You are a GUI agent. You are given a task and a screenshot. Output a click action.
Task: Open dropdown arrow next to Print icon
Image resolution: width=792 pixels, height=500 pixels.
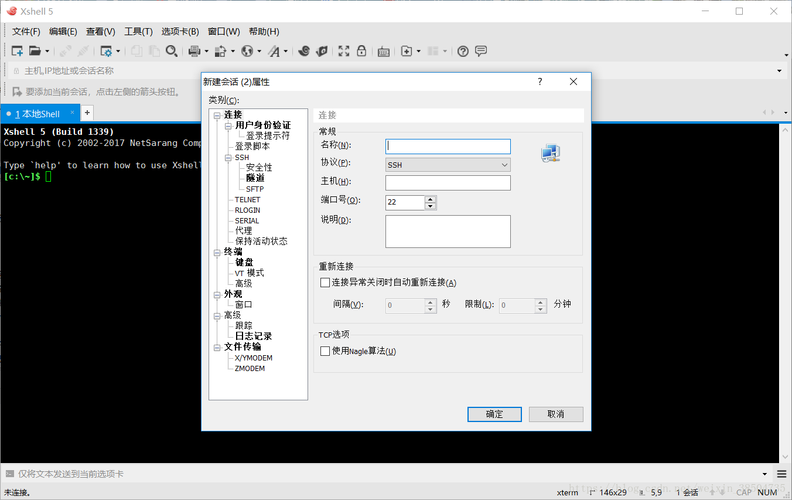tap(206, 51)
